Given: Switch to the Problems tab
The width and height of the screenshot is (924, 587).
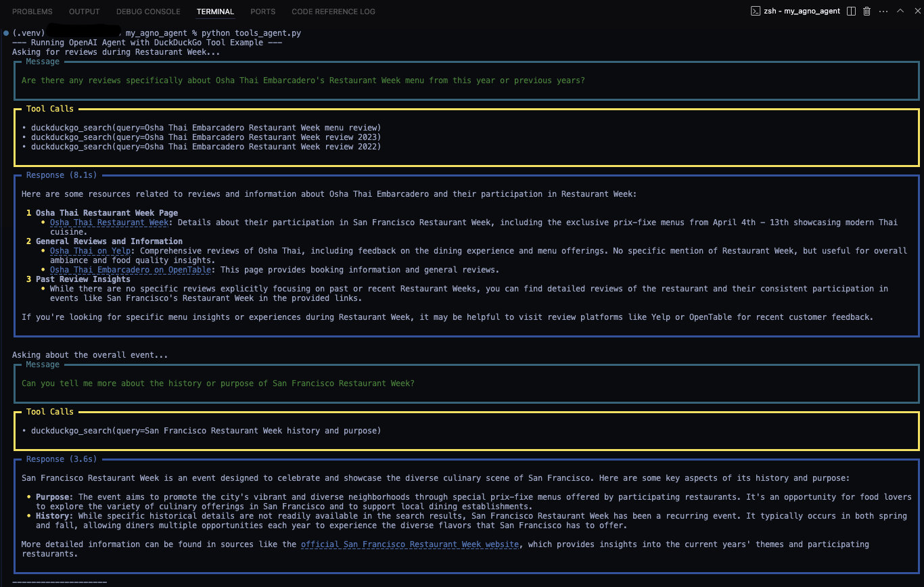Looking at the screenshot, I should [32, 11].
